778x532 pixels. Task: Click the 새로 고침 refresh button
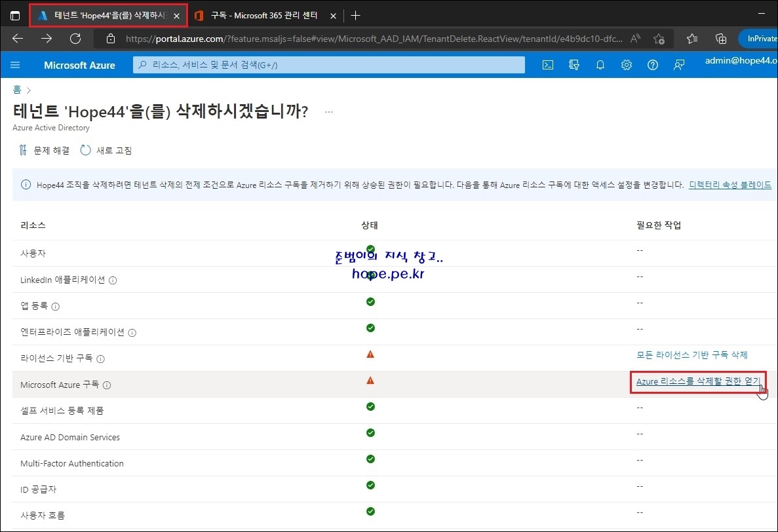(106, 150)
